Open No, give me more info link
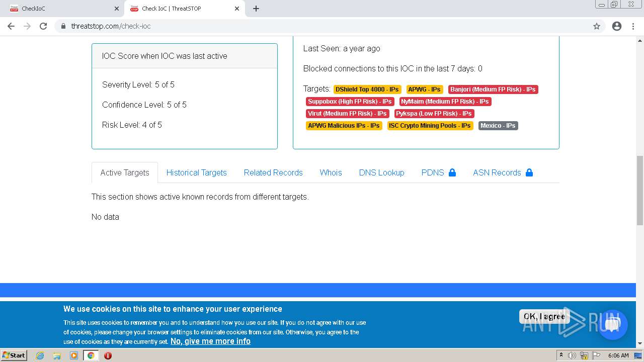 coord(210,341)
